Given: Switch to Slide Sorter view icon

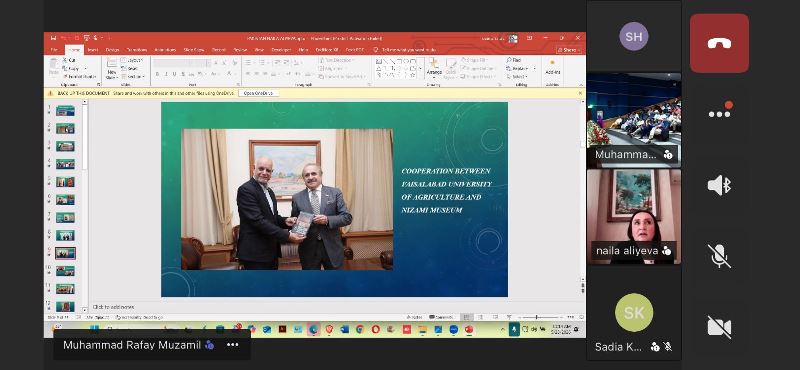Looking at the screenshot, I should pyautogui.click(x=481, y=317).
